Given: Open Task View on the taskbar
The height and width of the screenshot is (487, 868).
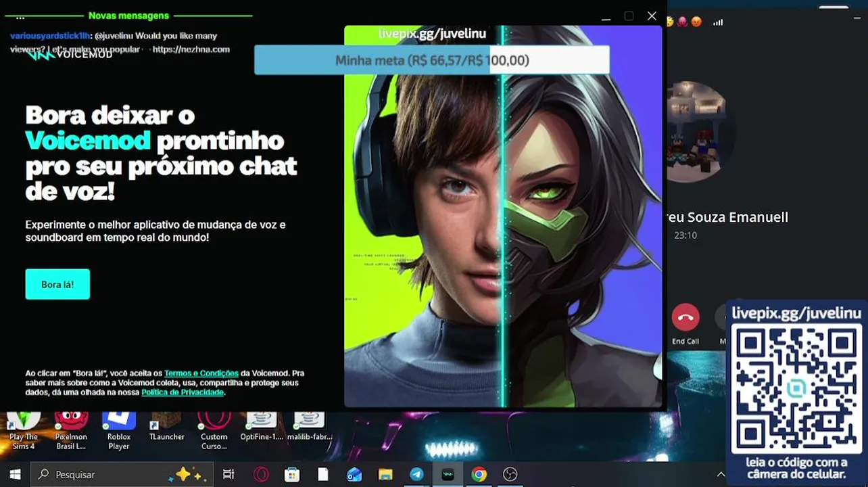Looking at the screenshot, I should (228, 474).
